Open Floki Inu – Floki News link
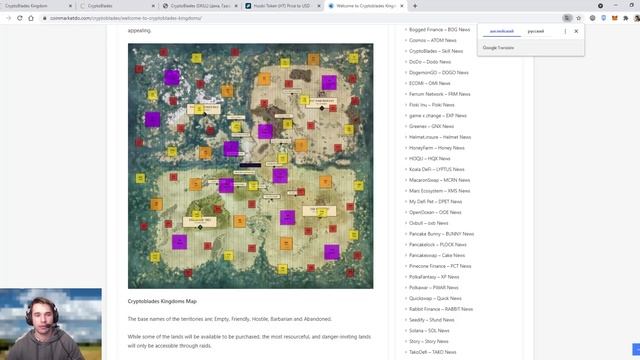Viewport: 640px width, 360px height. pyautogui.click(x=431, y=105)
